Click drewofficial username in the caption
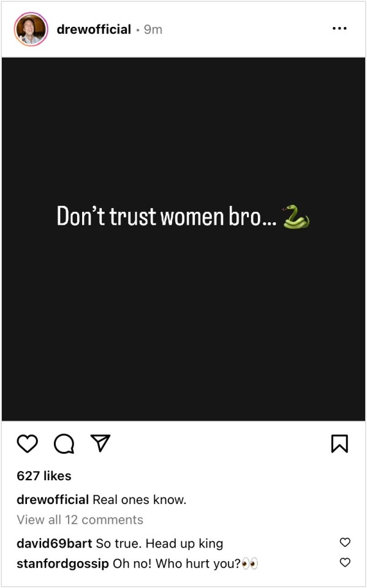Image resolution: width=367 pixels, height=588 pixels. click(x=53, y=500)
